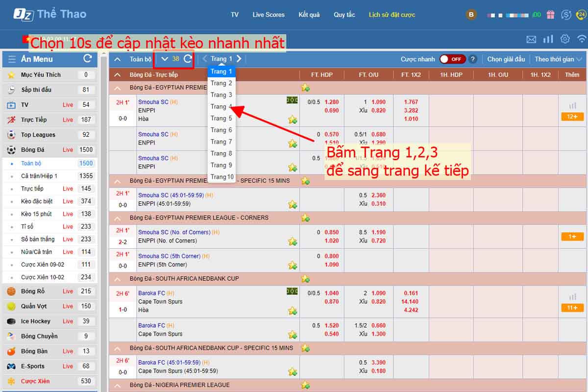Image resolution: width=588 pixels, height=392 pixels.
Task: Collapse the Nedbank Cup Specific 15 Mins section
Action: 117,348
